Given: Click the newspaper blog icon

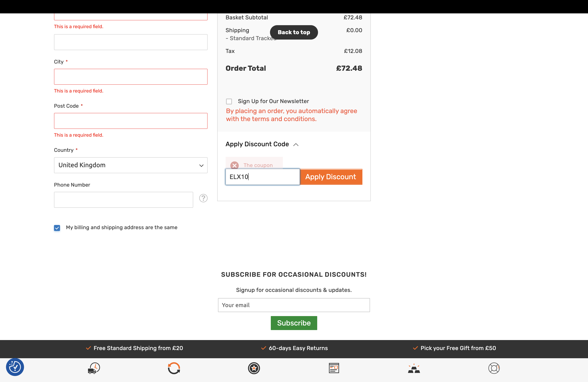Looking at the screenshot, I should [x=334, y=368].
